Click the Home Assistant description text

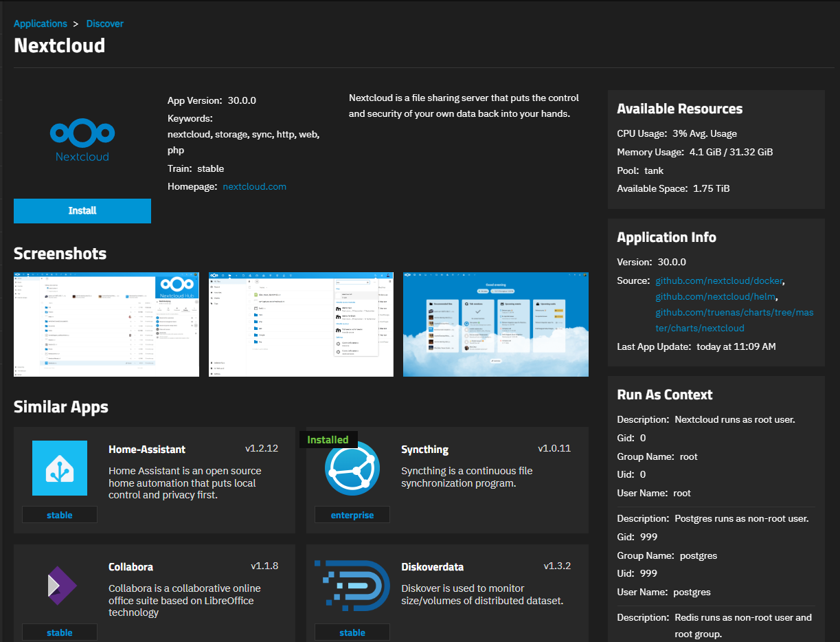185,483
